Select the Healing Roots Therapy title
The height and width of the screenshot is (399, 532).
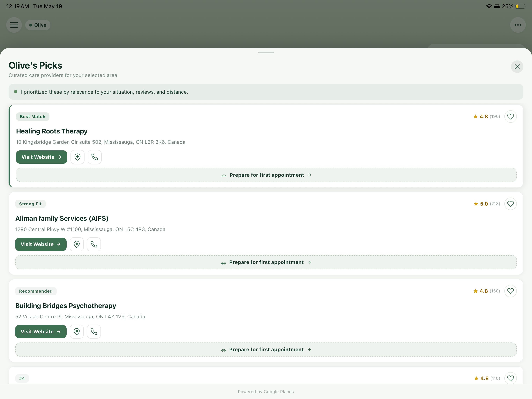[x=52, y=131]
